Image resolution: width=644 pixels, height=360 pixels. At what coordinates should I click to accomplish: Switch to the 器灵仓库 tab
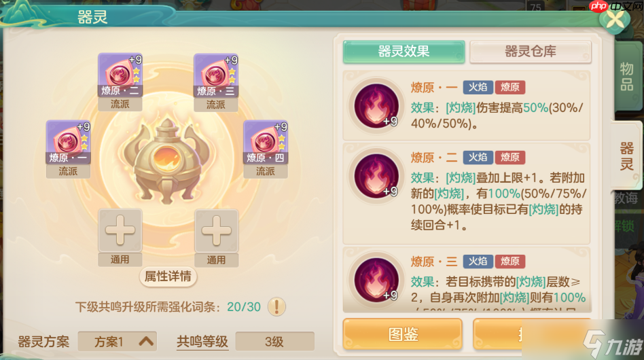(x=531, y=52)
